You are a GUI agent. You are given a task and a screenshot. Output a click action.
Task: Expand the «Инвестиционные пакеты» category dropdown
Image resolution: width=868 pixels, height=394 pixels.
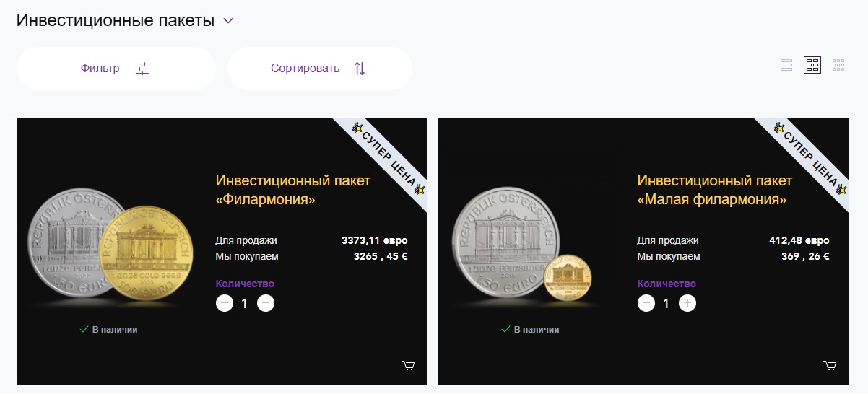click(x=228, y=21)
